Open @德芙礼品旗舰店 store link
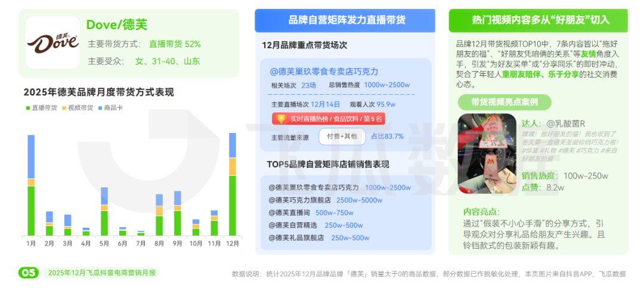 click(296, 237)
